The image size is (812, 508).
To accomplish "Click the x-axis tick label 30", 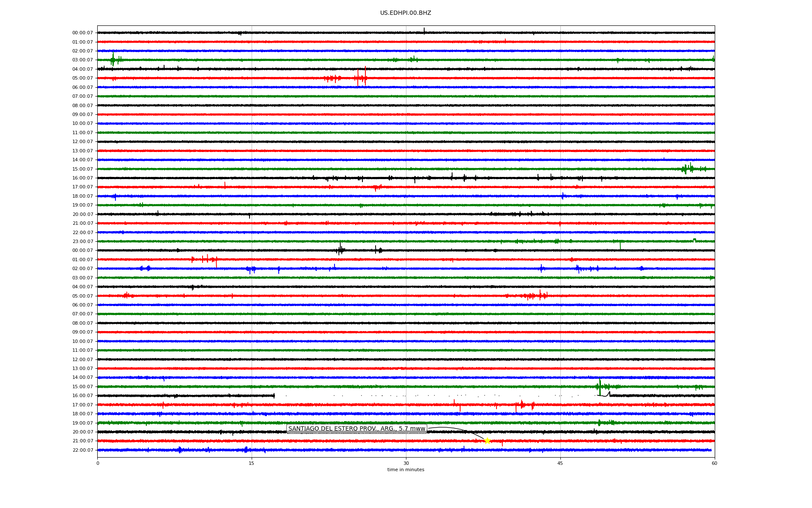I will pos(406,463).
